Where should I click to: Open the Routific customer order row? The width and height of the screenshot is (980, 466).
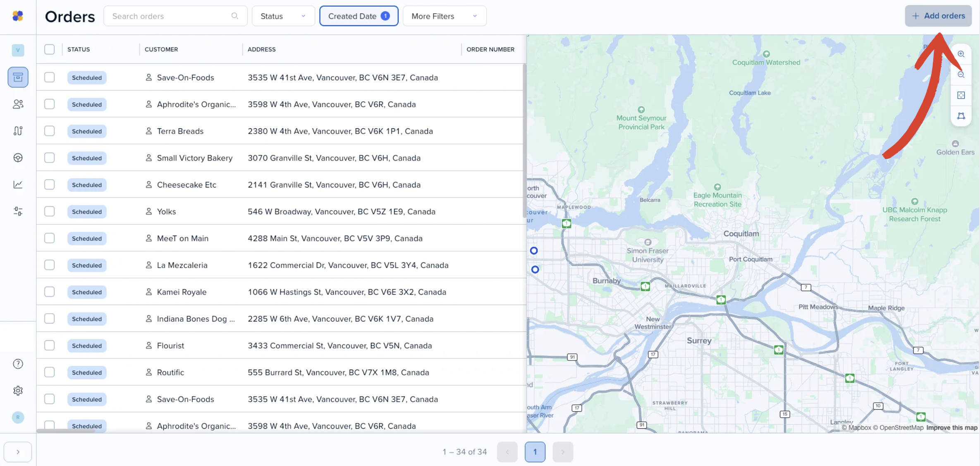[x=280, y=372]
